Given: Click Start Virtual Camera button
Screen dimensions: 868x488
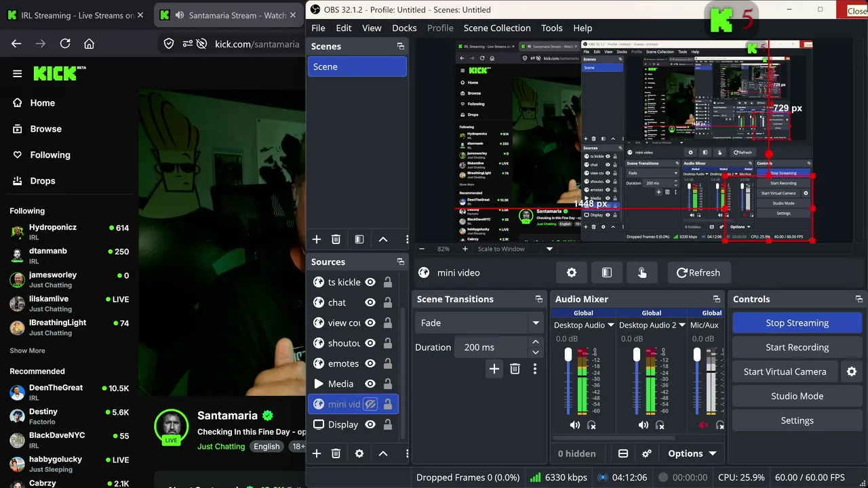Looking at the screenshot, I should point(785,371).
